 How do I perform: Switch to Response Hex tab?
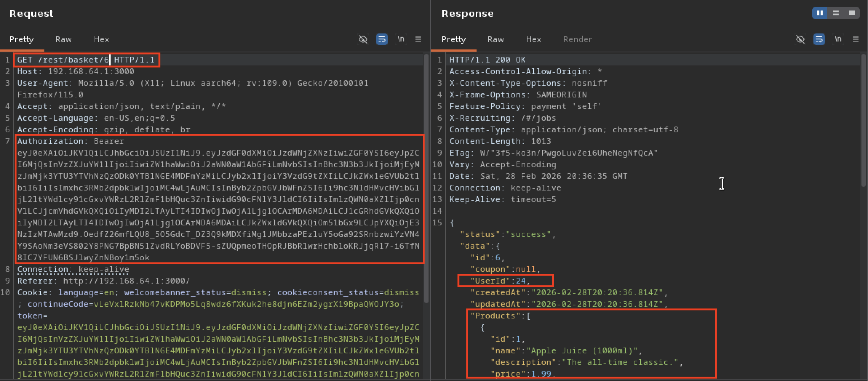[x=534, y=39]
